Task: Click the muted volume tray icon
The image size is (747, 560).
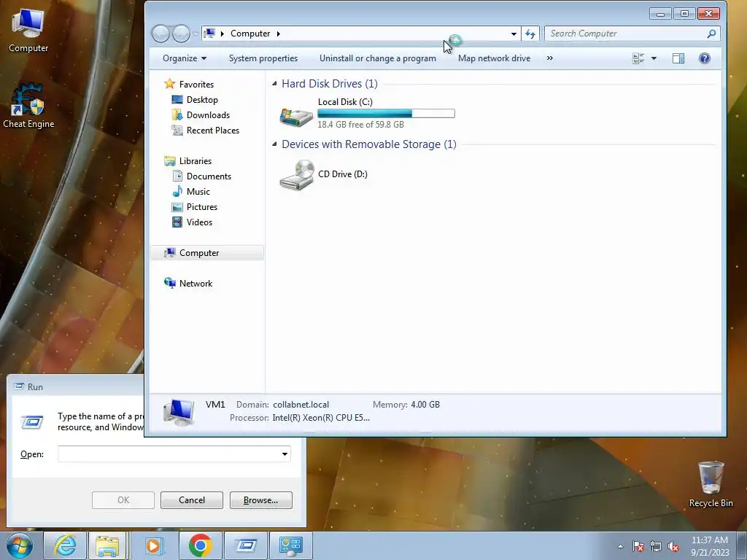Action: 673,546
